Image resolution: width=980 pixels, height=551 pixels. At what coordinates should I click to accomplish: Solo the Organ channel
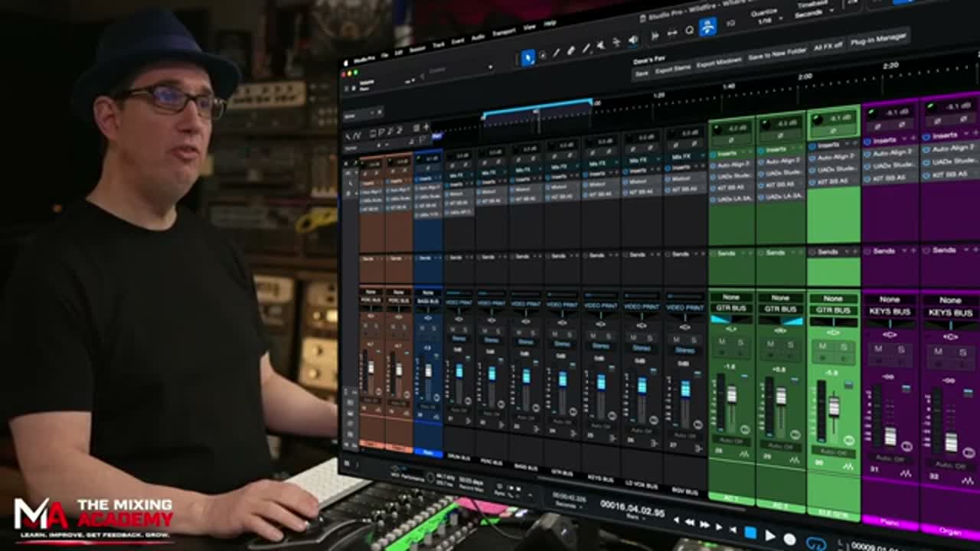(963, 351)
